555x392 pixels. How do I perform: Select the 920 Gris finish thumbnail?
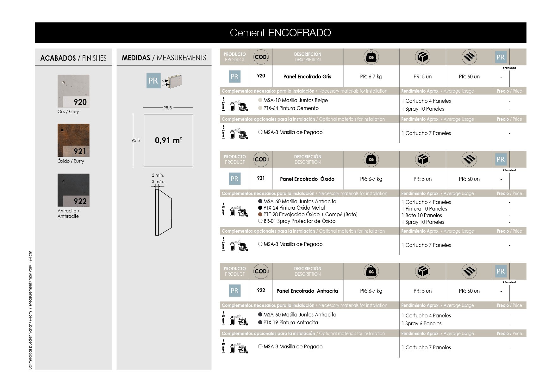click(73, 91)
